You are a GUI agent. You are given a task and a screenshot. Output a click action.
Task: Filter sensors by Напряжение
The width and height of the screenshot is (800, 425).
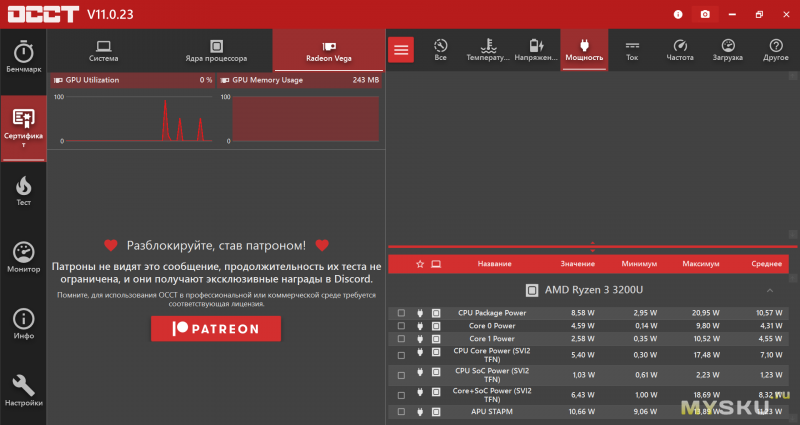(x=536, y=50)
